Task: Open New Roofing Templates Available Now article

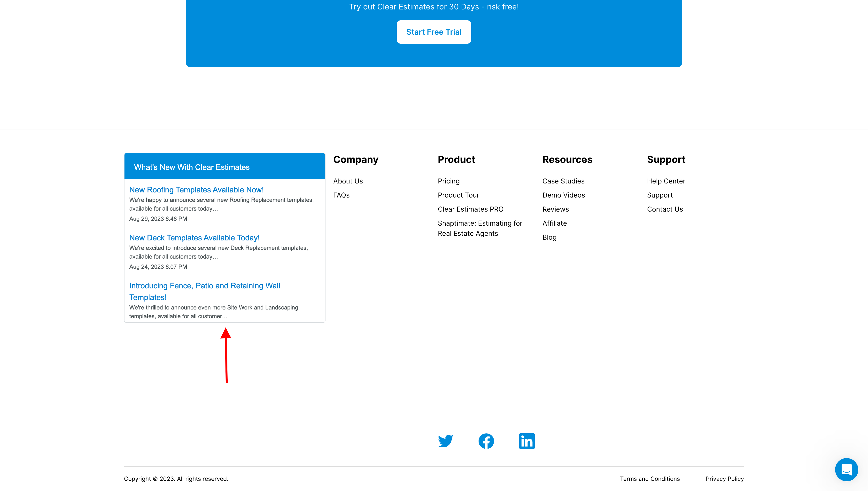Action: (196, 190)
